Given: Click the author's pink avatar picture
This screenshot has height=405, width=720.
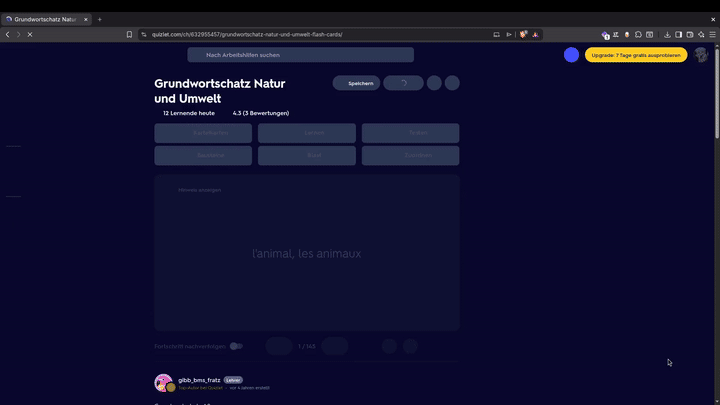Looking at the screenshot, I should [x=163, y=382].
